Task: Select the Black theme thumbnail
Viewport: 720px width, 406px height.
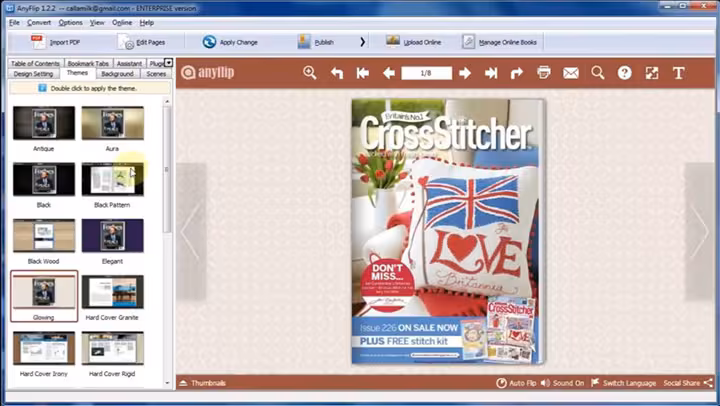Action: click(x=44, y=179)
